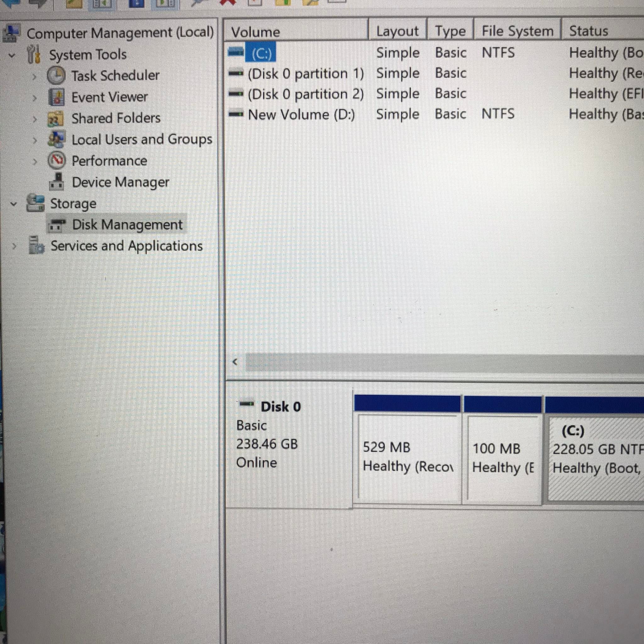644x644 pixels.
Task: Click the Device Manager icon
Action: [x=56, y=182]
